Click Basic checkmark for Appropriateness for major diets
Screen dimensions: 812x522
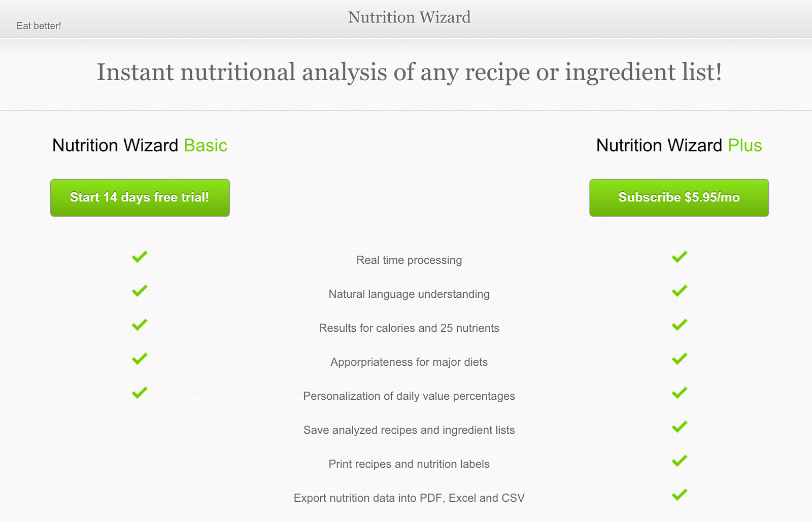coord(140,359)
